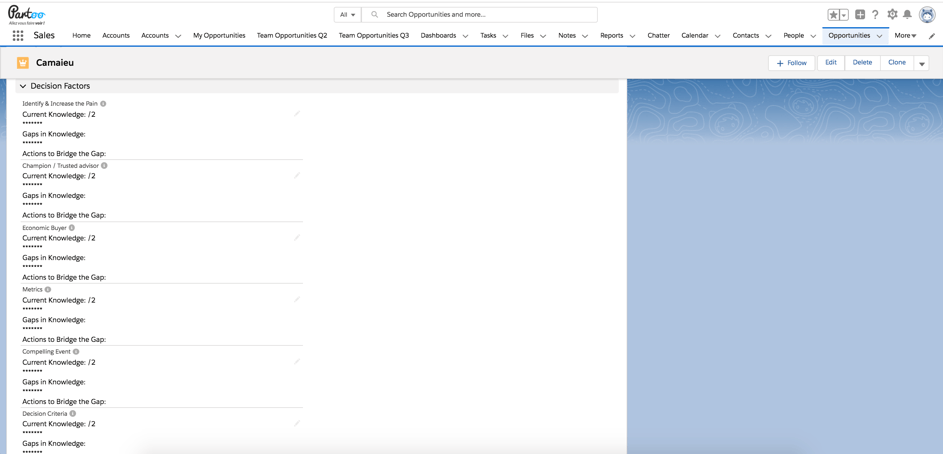This screenshot has height=454, width=943.
Task: Open Favorites star icon
Action: [834, 14]
